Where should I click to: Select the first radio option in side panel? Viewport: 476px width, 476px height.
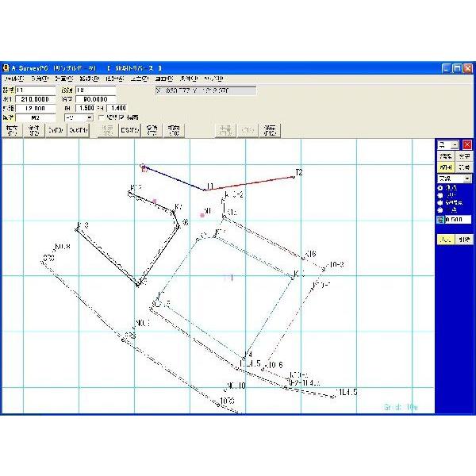tap(440, 188)
